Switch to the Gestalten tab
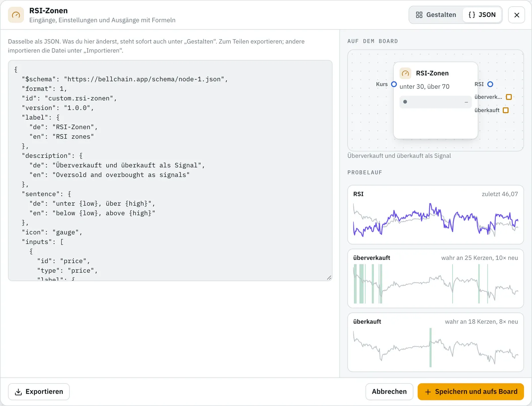 (436, 15)
